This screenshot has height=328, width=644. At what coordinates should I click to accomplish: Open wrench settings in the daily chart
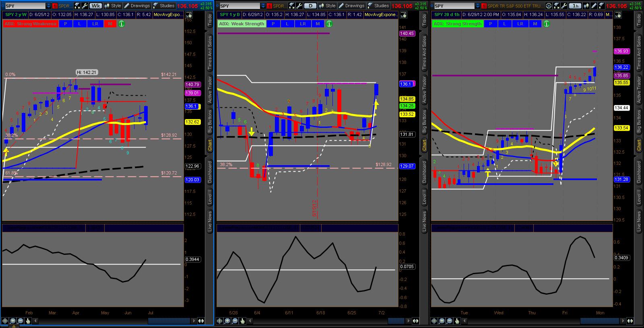(x=299, y=6)
